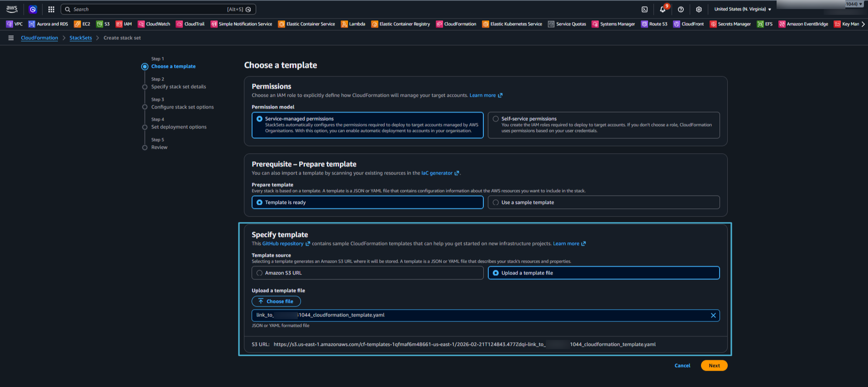The height and width of the screenshot is (387, 868).
Task: Go to StackSets in the breadcrumb
Action: point(81,38)
